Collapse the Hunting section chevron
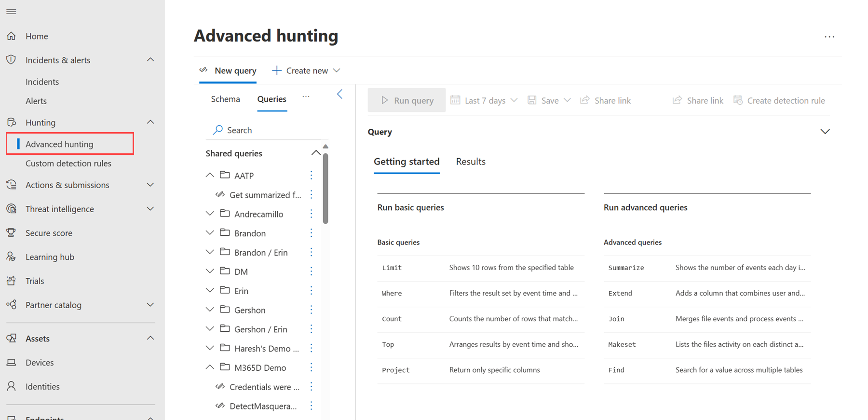This screenshot has height=420, width=868. (x=150, y=122)
